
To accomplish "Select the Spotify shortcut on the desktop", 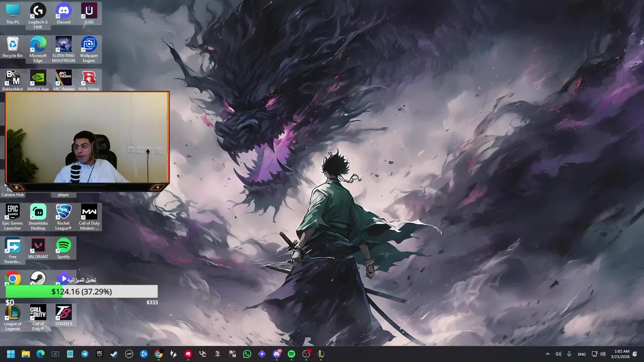I will (63, 248).
